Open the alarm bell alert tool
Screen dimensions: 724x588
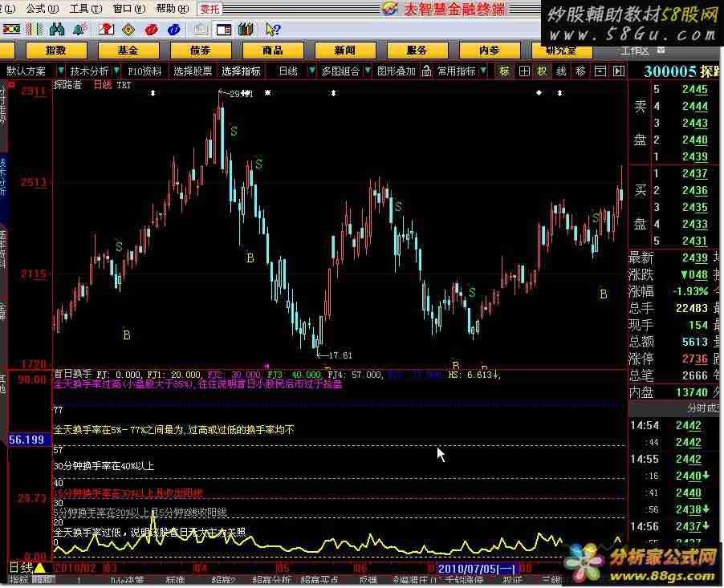coord(80,30)
